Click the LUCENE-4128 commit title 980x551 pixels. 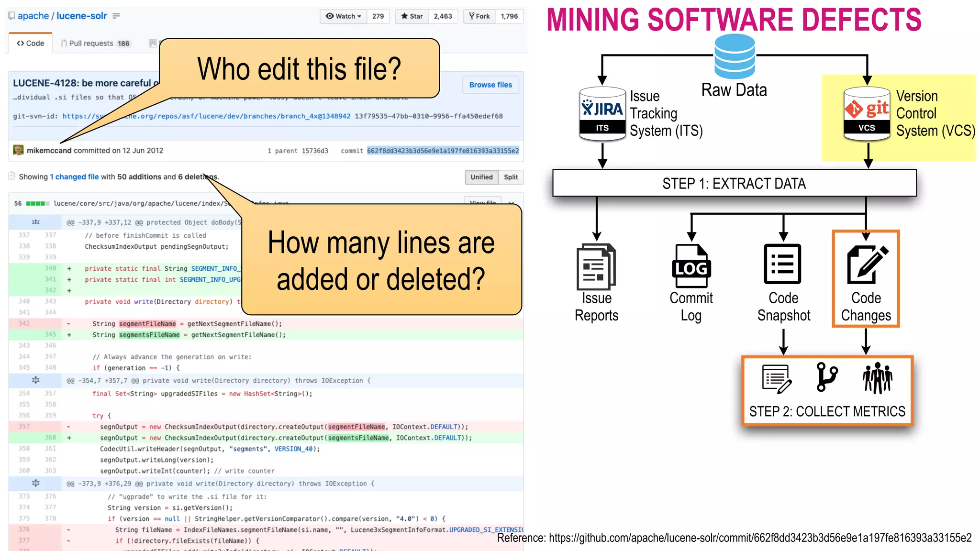click(x=86, y=83)
